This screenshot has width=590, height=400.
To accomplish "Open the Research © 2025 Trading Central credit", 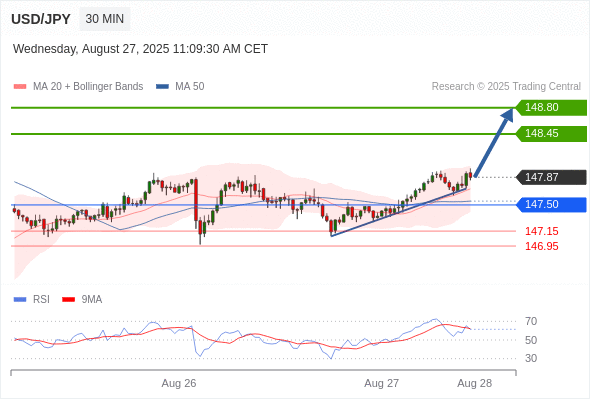I will click(506, 87).
